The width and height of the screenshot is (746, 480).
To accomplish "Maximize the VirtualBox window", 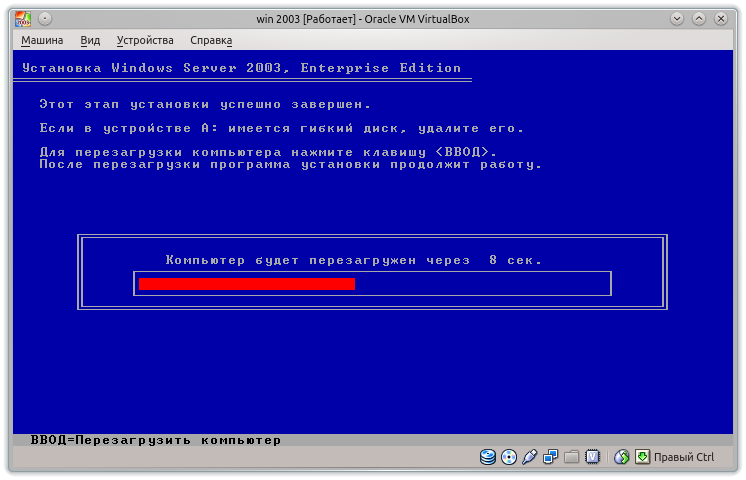I will [699, 19].
